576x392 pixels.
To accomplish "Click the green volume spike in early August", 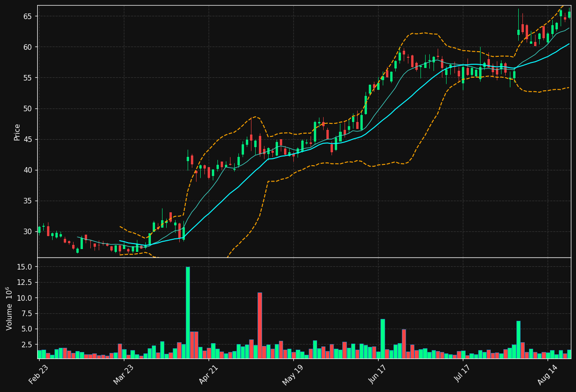I will [518, 339].
